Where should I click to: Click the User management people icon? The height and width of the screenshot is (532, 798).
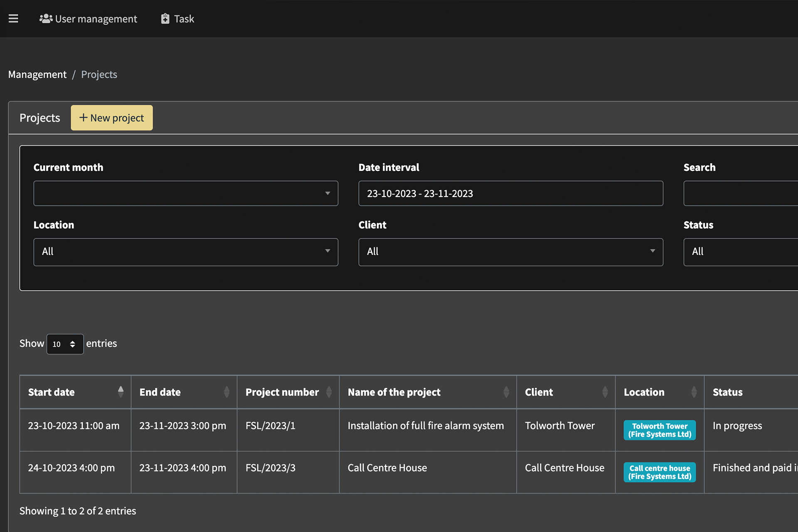point(46,19)
